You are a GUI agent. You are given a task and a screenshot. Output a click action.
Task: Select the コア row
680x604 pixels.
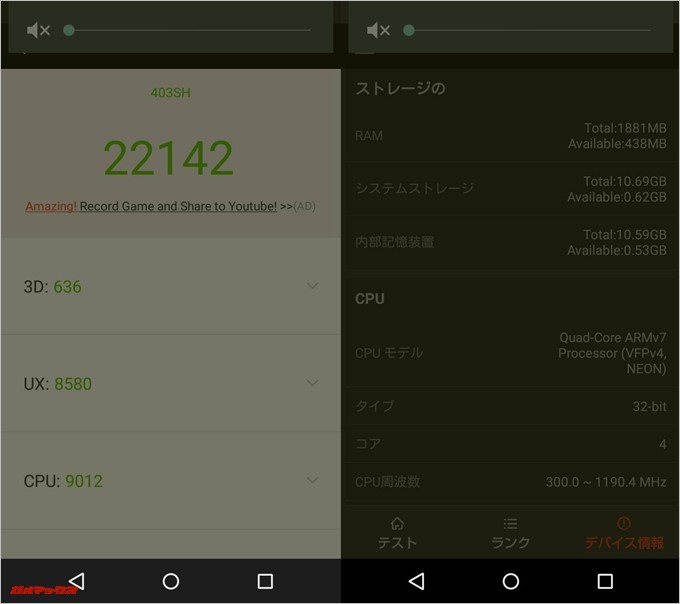[x=510, y=444]
